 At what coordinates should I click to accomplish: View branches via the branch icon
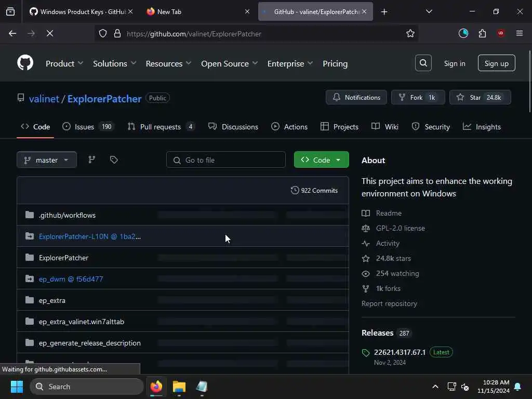tap(91, 160)
